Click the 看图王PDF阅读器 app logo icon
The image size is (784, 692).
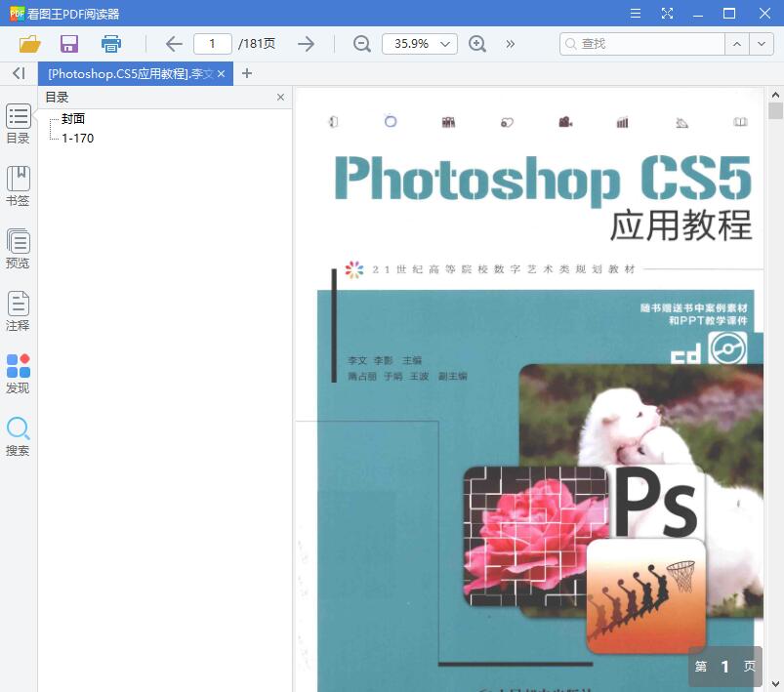(x=17, y=14)
